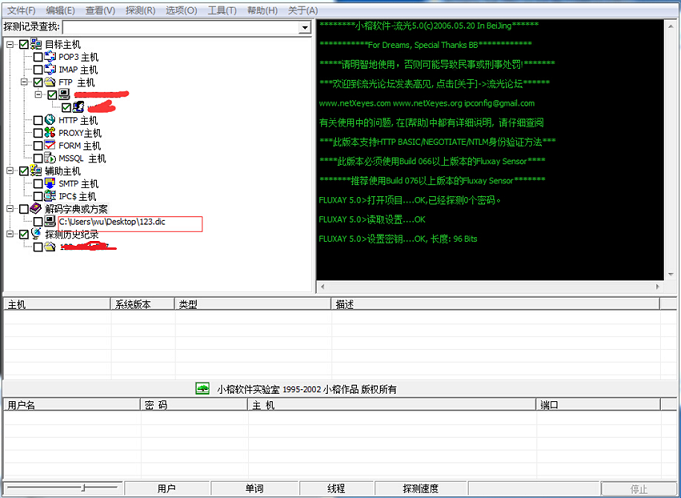Check the 解码字典或方案 checkbox
Image resolution: width=681 pixels, height=498 pixels.
coord(24,209)
